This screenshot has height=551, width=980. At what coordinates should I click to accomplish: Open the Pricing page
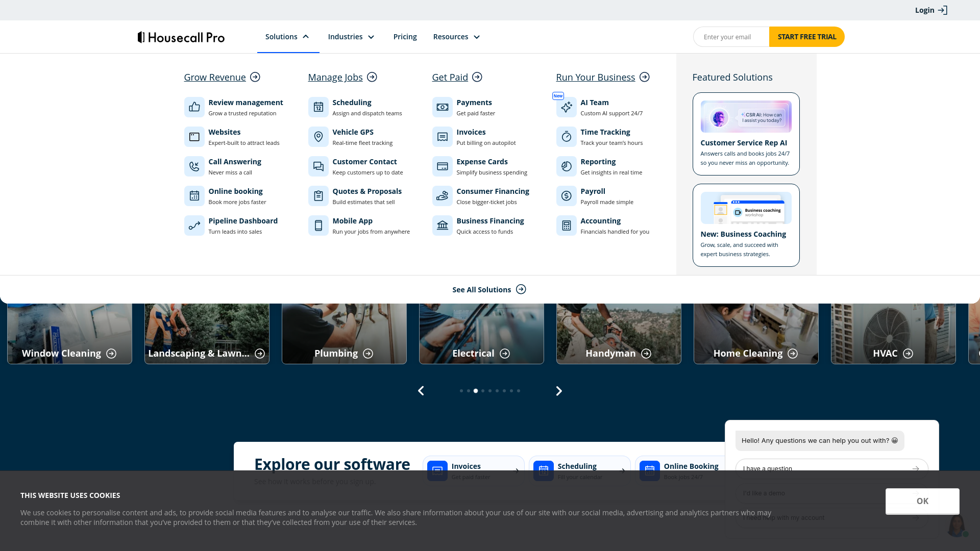pyautogui.click(x=405, y=37)
